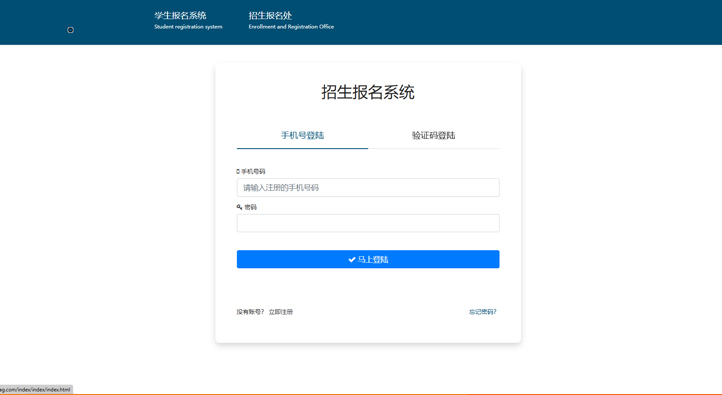
Task: Switch to 手机号登陆 tab
Action: pyautogui.click(x=303, y=135)
